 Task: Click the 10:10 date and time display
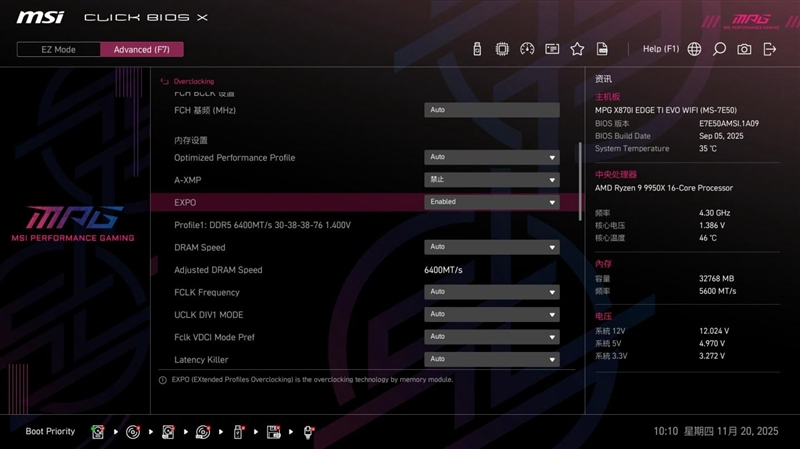coord(716,432)
